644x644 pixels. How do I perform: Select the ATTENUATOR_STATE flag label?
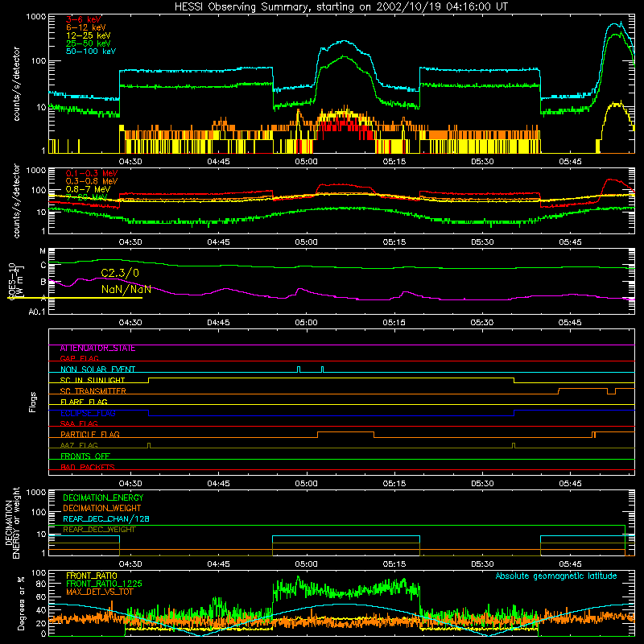(x=97, y=349)
